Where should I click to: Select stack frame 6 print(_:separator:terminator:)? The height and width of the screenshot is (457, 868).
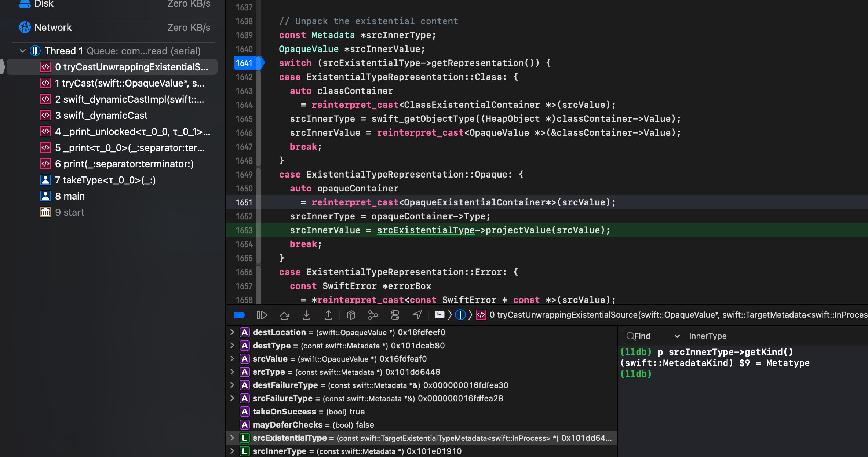tap(112, 164)
